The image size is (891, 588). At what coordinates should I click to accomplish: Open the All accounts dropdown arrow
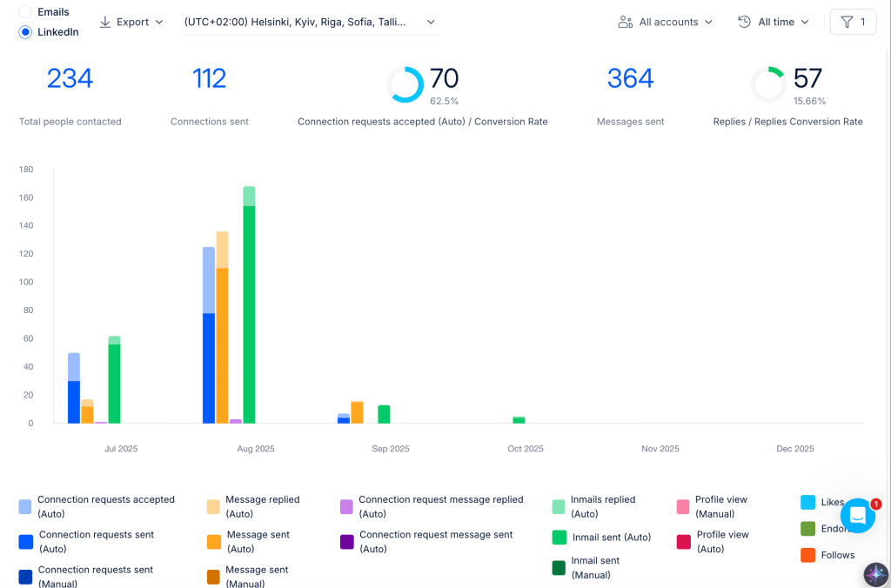(x=708, y=22)
